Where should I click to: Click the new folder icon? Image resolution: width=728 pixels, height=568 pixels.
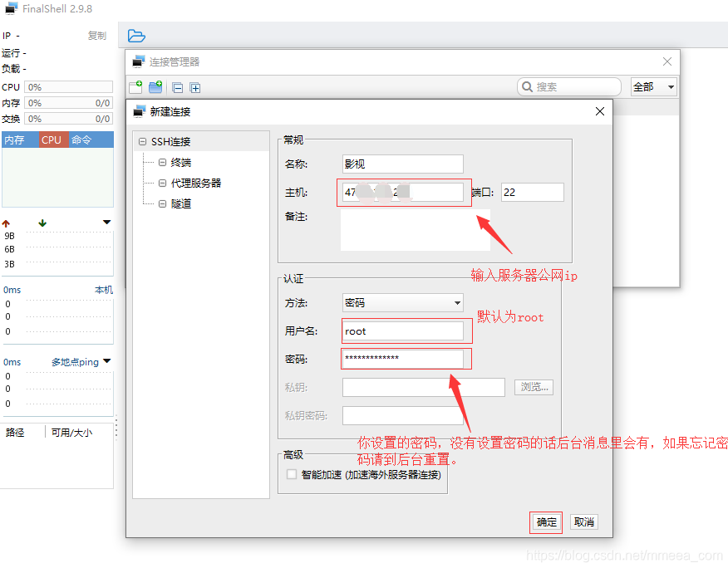click(155, 87)
